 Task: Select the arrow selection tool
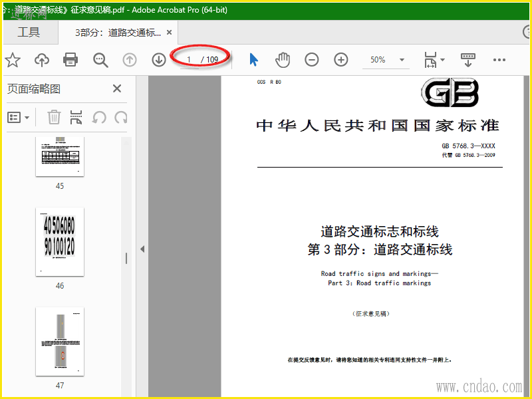[x=253, y=60]
